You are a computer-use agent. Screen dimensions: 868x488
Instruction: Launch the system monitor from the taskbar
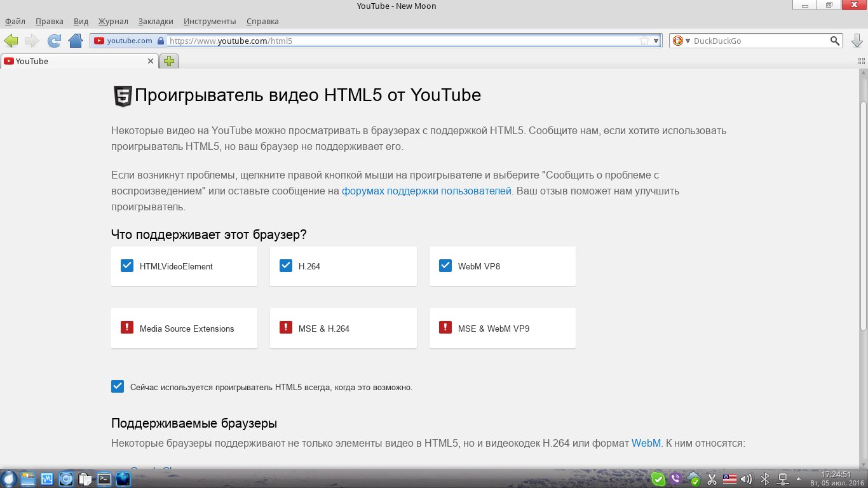[x=46, y=478]
